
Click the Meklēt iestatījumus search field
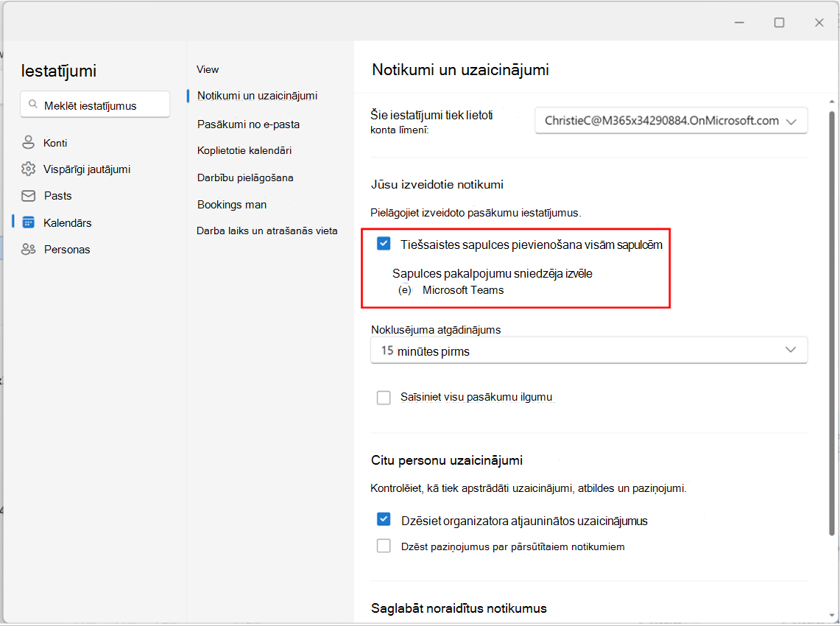95,104
